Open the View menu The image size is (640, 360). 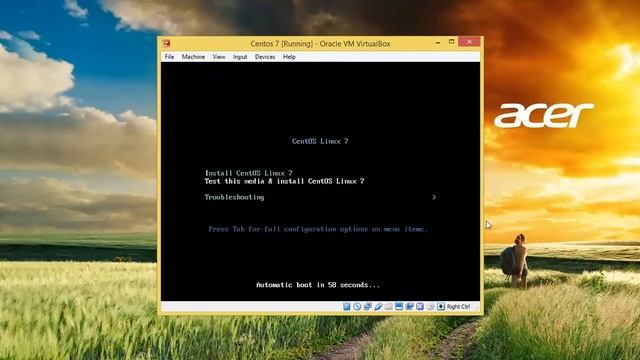(x=219, y=57)
